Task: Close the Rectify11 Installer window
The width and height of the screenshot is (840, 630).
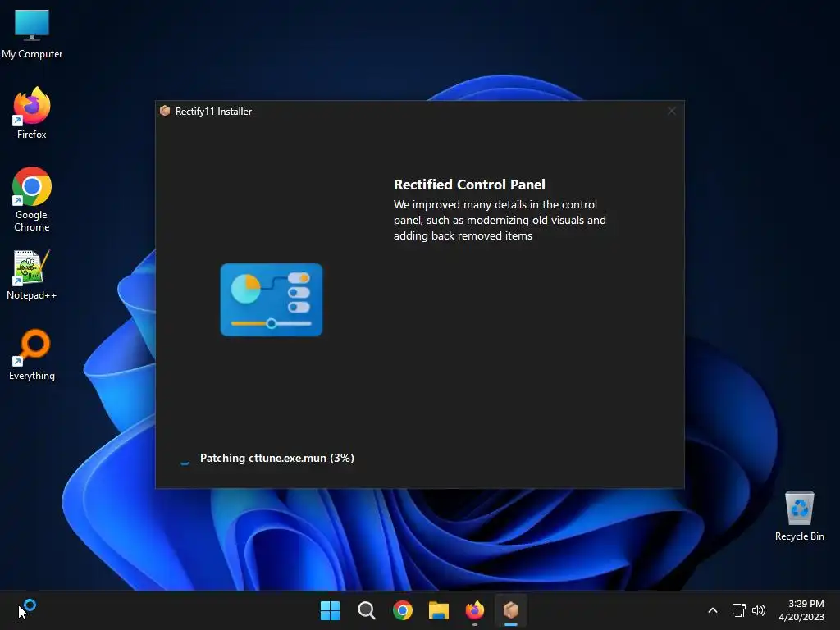Action: (672, 111)
